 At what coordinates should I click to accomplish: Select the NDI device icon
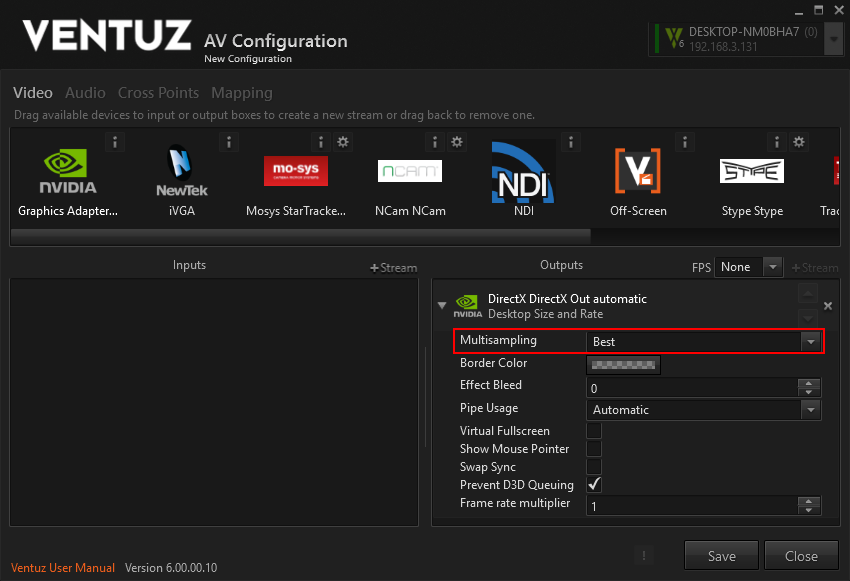523,172
